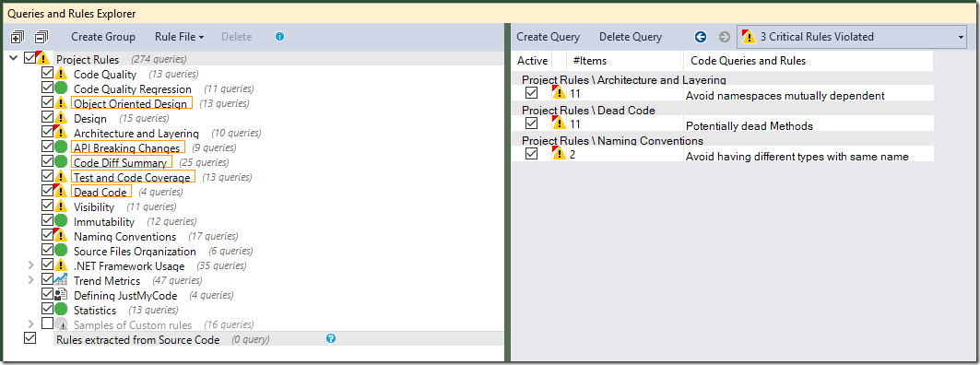
Task: Click green icon beside Statistics group
Action: coord(61,310)
